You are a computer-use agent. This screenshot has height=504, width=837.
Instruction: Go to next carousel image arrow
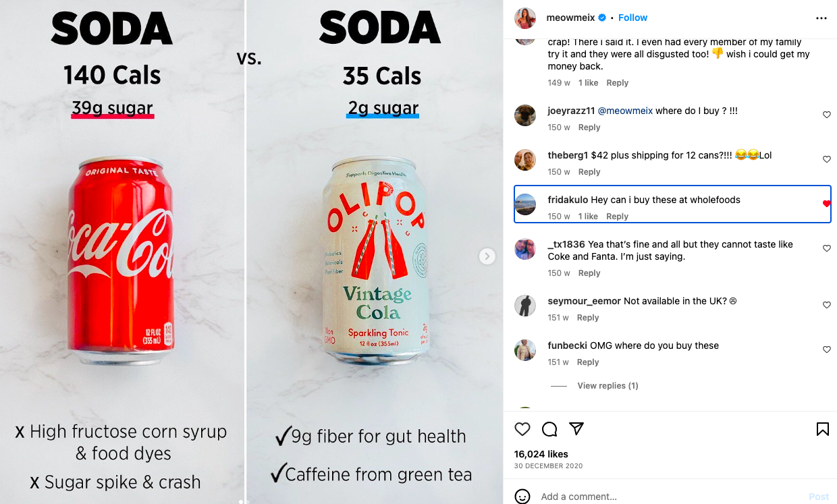click(x=487, y=256)
